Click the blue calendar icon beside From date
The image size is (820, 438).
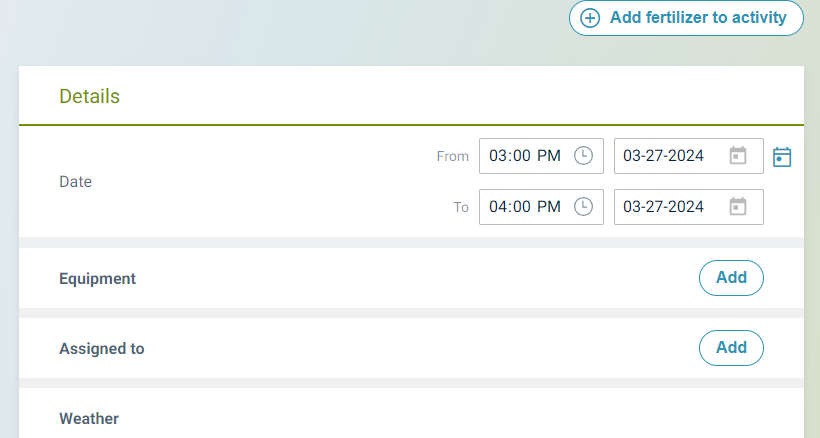pos(782,157)
